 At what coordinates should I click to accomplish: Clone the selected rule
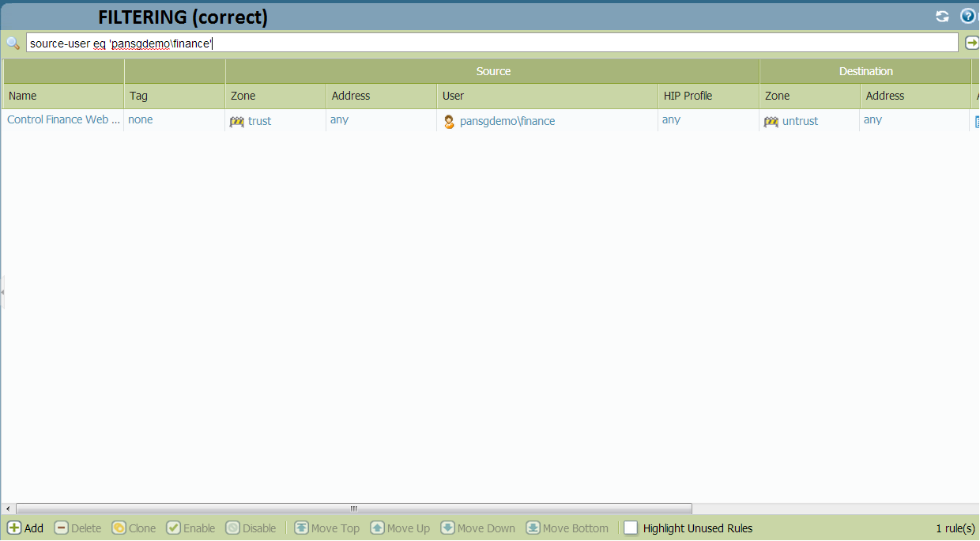pyautogui.click(x=134, y=528)
